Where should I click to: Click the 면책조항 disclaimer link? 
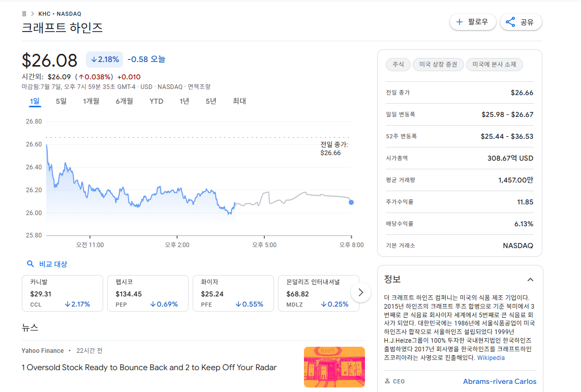(x=199, y=87)
